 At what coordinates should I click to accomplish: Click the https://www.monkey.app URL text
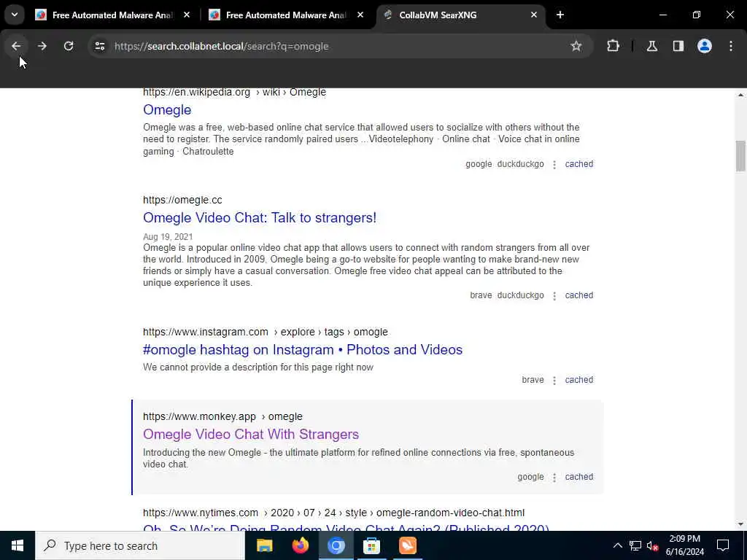(199, 416)
